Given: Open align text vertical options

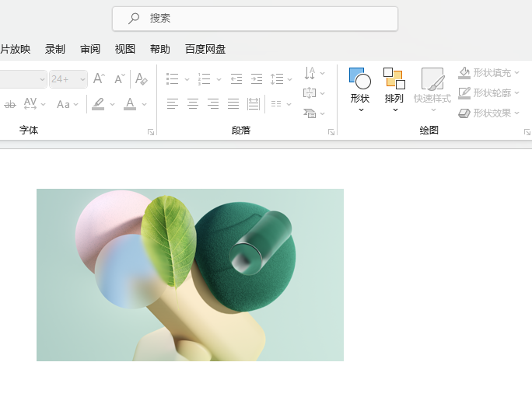Looking at the screenshot, I should [x=314, y=93].
